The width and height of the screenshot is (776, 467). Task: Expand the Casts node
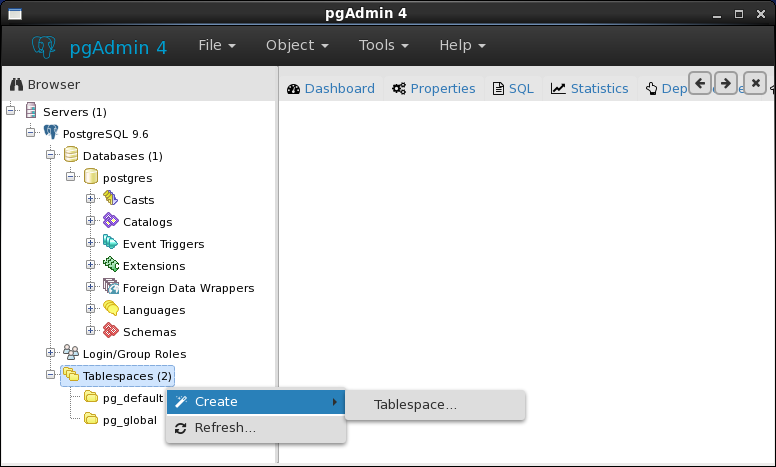click(x=91, y=198)
